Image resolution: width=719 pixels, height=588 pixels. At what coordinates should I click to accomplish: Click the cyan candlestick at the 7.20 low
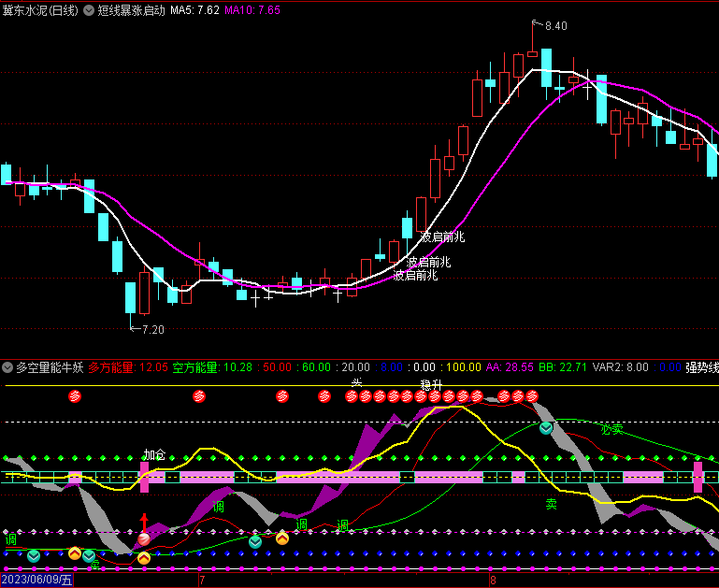point(131,298)
